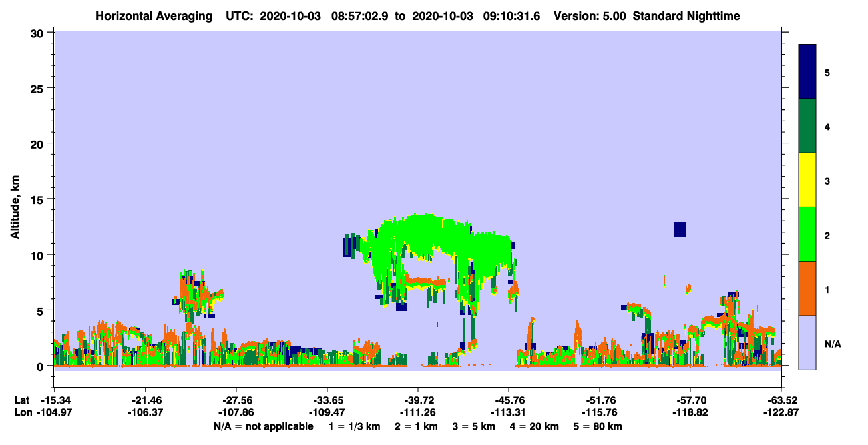Click the colorbar label '4'
This screenshot has height=445, width=868.
(x=827, y=126)
